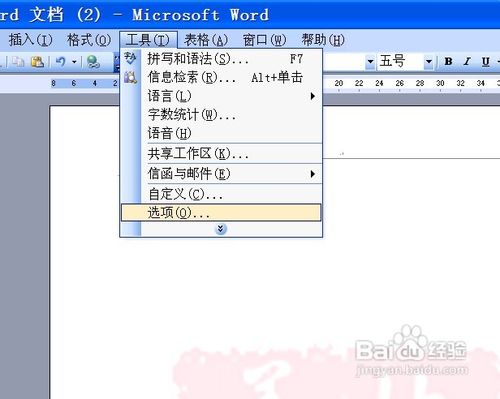Open the 窗口(W) menu
500x399 pixels.
click(x=264, y=40)
